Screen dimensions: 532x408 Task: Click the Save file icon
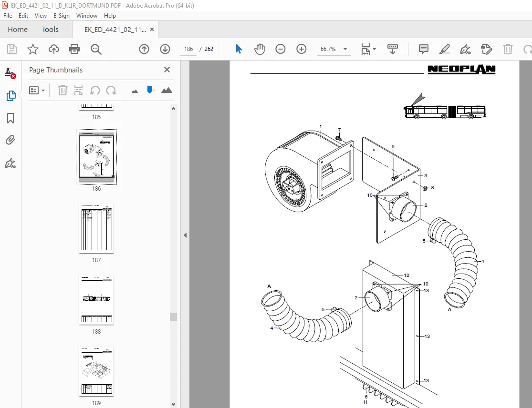(x=12, y=49)
